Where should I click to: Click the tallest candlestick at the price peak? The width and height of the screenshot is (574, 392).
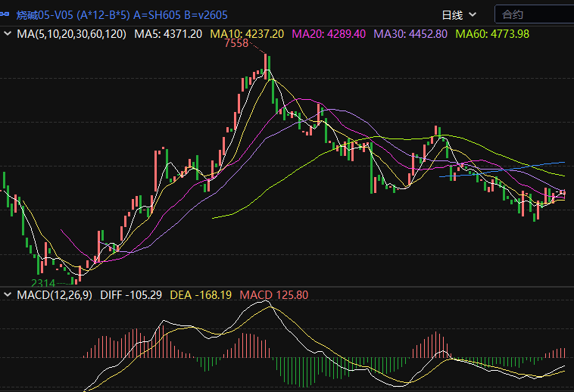[266, 69]
